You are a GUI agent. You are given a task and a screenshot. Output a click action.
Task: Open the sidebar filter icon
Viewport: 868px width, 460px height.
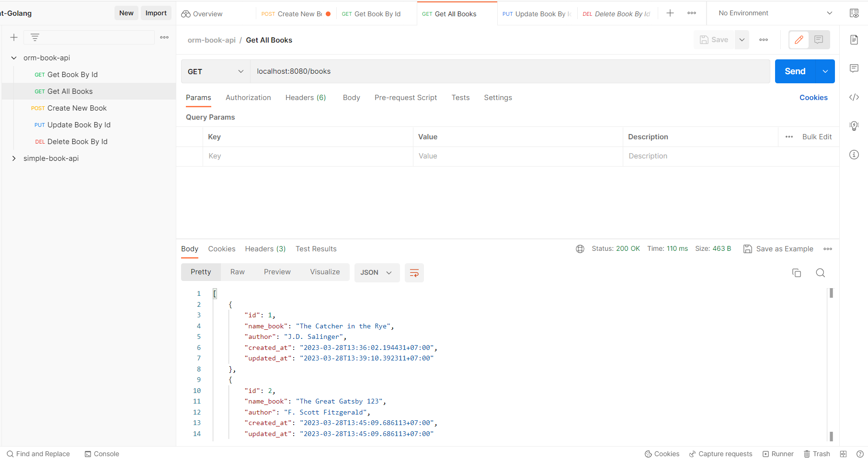35,37
